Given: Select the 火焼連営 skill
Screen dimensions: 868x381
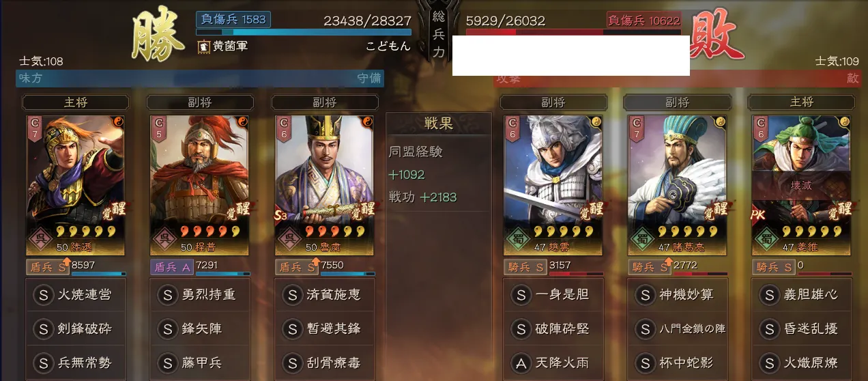Looking at the screenshot, I should [x=74, y=295].
